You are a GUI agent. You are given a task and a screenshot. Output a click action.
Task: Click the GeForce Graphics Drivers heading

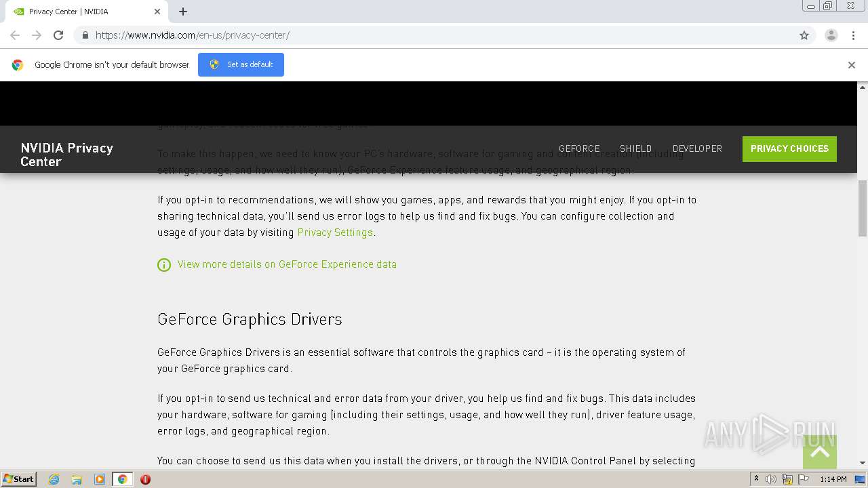coord(250,319)
